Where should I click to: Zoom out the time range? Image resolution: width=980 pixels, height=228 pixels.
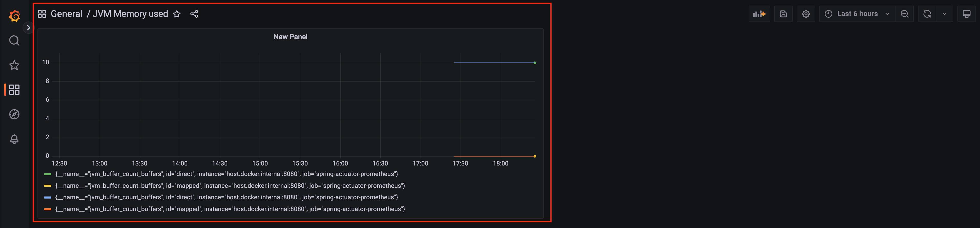905,14
